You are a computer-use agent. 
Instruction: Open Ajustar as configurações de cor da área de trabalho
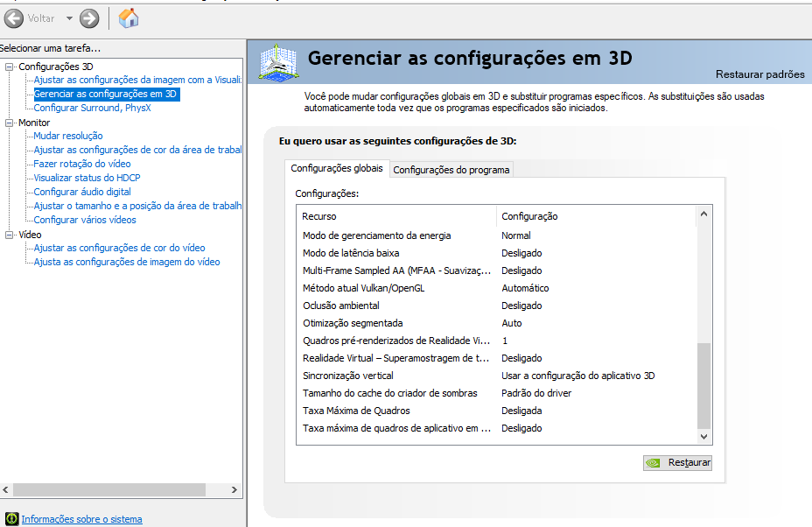point(137,150)
